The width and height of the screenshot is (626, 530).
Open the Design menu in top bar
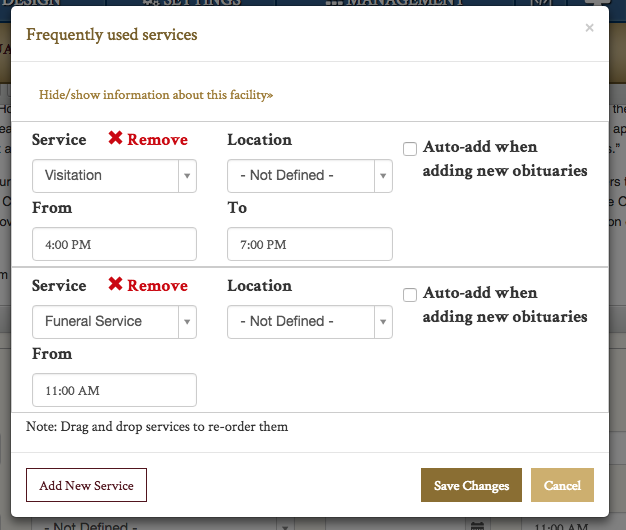coord(30,3)
